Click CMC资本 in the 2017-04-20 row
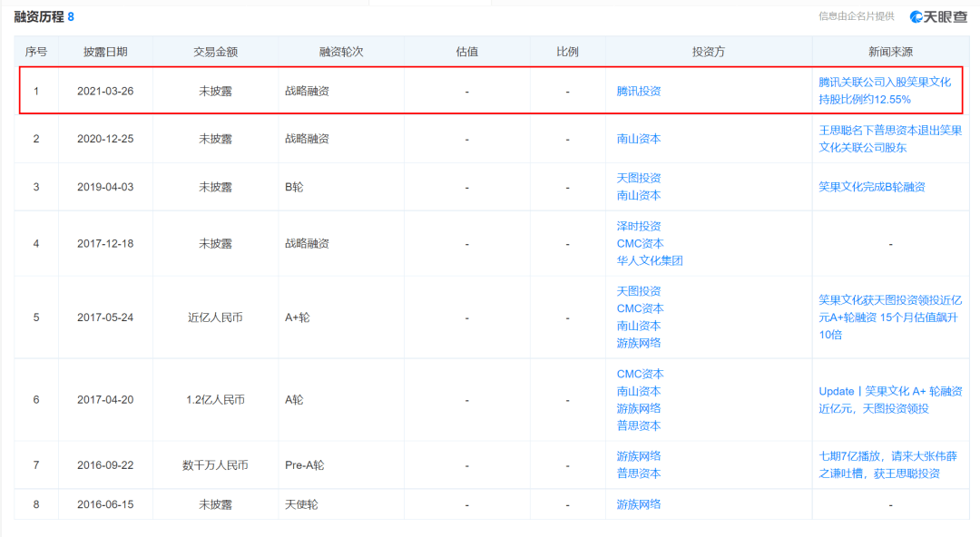 tap(640, 375)
